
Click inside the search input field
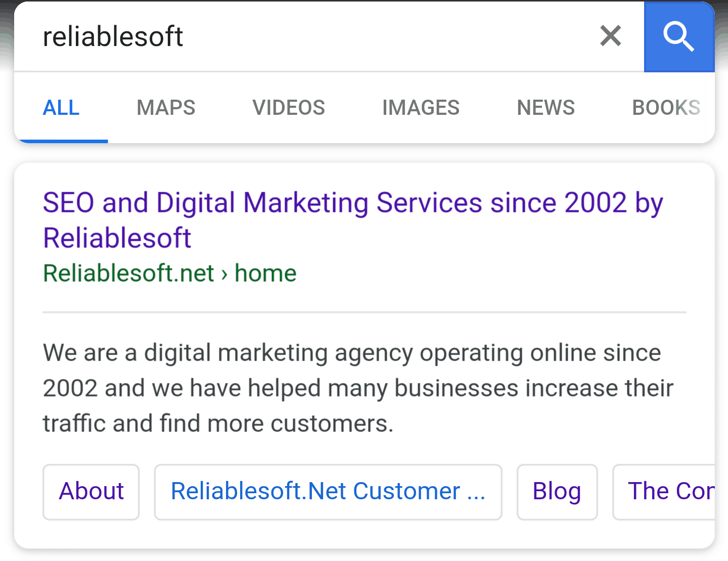click(x=303, y=36)
